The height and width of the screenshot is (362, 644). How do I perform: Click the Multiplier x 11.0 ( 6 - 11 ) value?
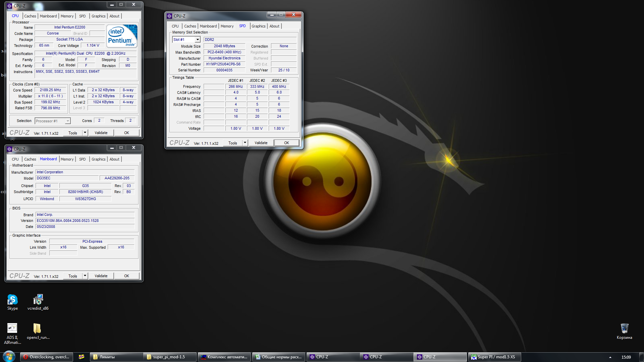50,96
